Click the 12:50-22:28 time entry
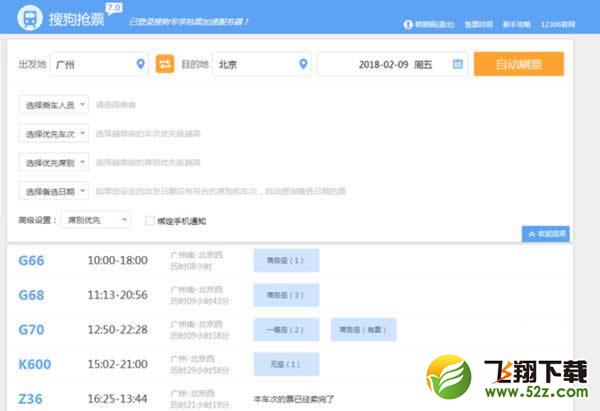 point(117,329)
